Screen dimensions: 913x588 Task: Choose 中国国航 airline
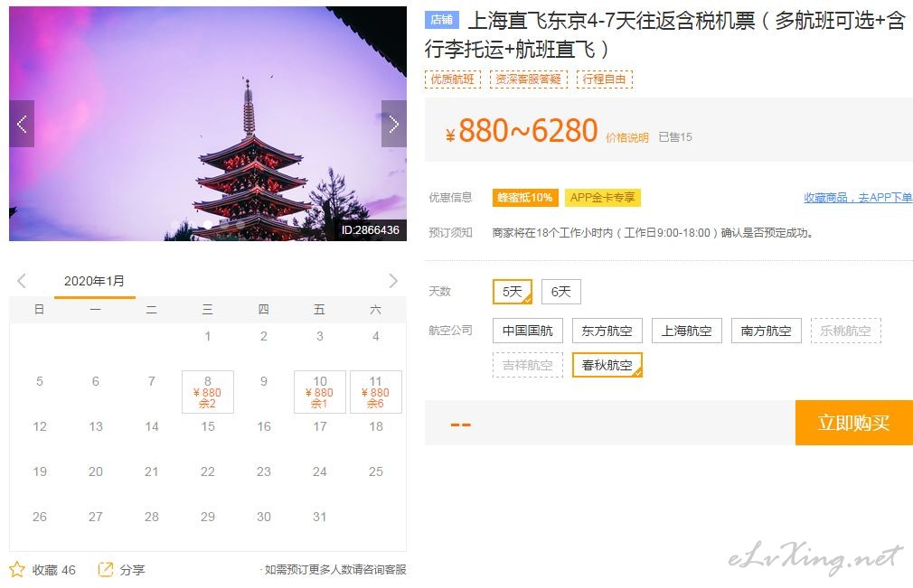point(528,331)
